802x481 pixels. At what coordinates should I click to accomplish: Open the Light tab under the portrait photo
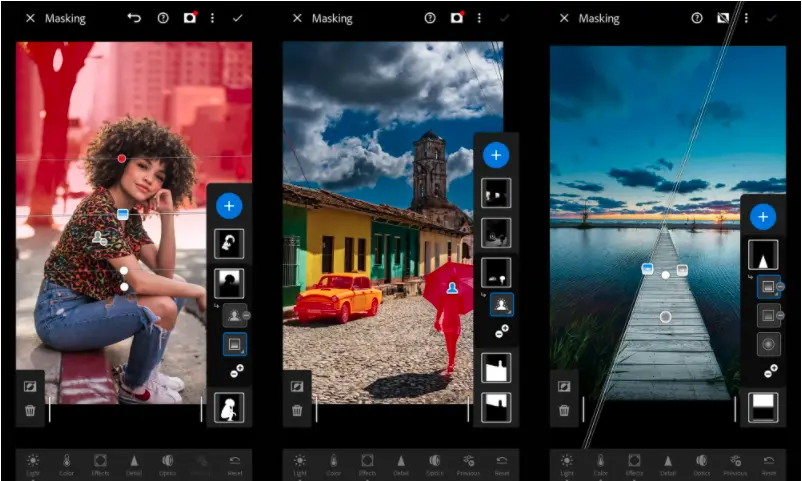[33, 465]
